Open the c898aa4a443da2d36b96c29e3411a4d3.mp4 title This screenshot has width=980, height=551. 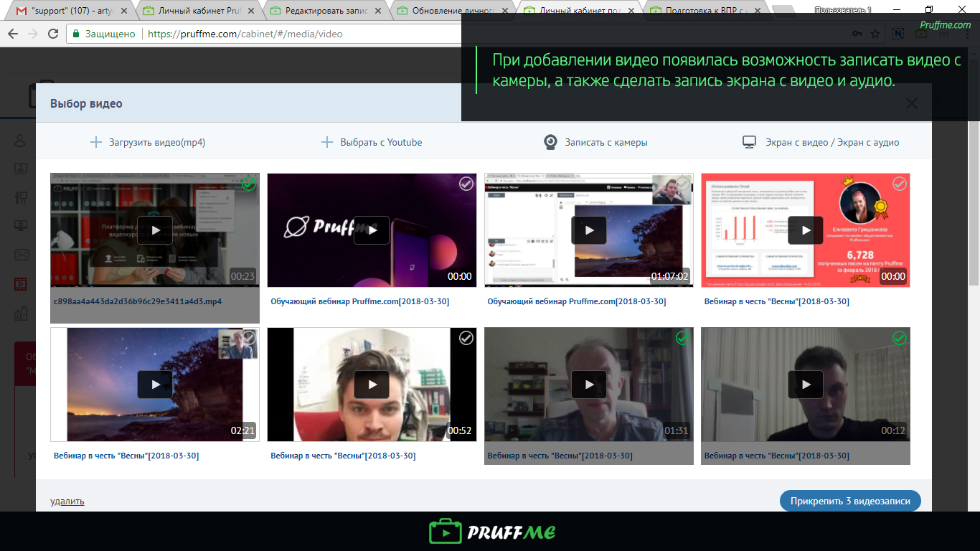[138, 301]
